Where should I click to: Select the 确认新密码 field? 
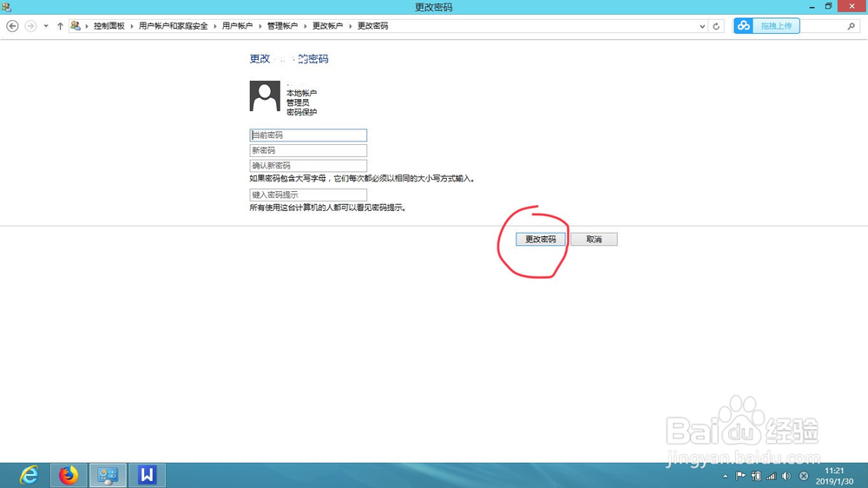pyautogui.click(x=308, y=166)
